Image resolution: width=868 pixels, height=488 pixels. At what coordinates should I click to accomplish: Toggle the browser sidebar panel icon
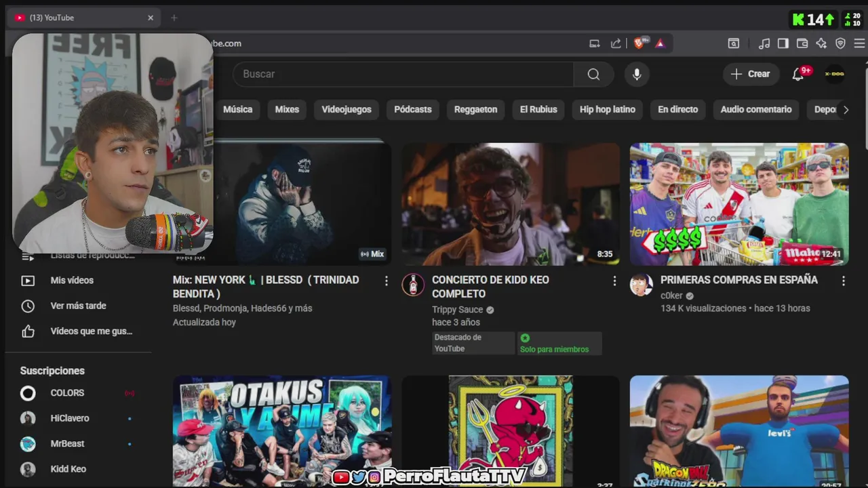(x=783, y=43)
